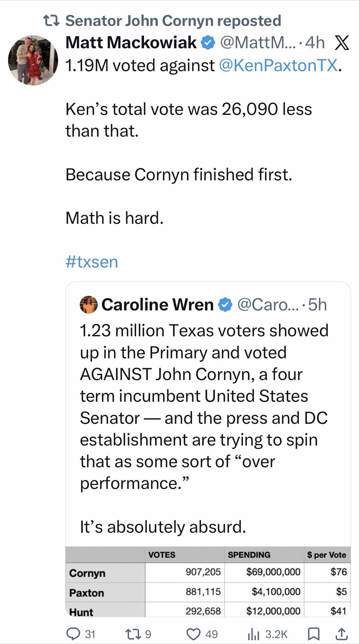
Task: Open Matt Mackowiak's profile picture
Action: point(33,60)
